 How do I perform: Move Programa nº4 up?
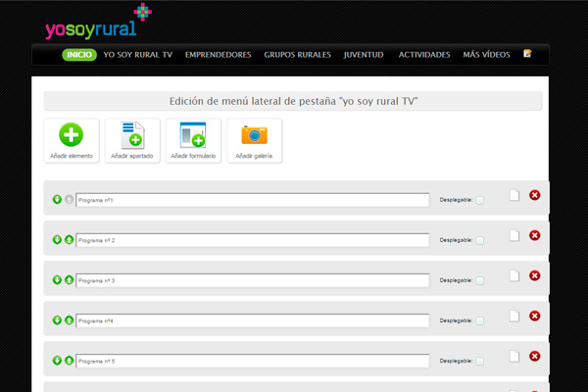click(x=69, y=320)
